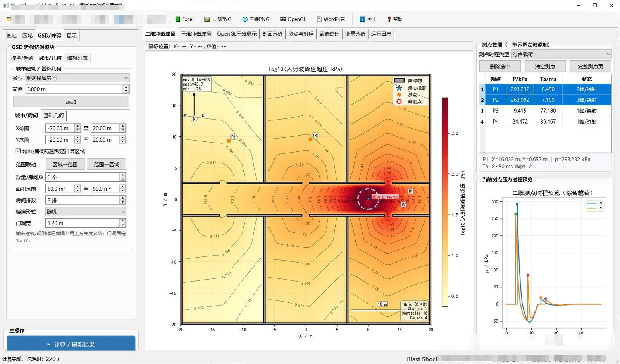620x364 pixels.
Task: Click the folder open icon in toolbar
Action: (9, 19)
